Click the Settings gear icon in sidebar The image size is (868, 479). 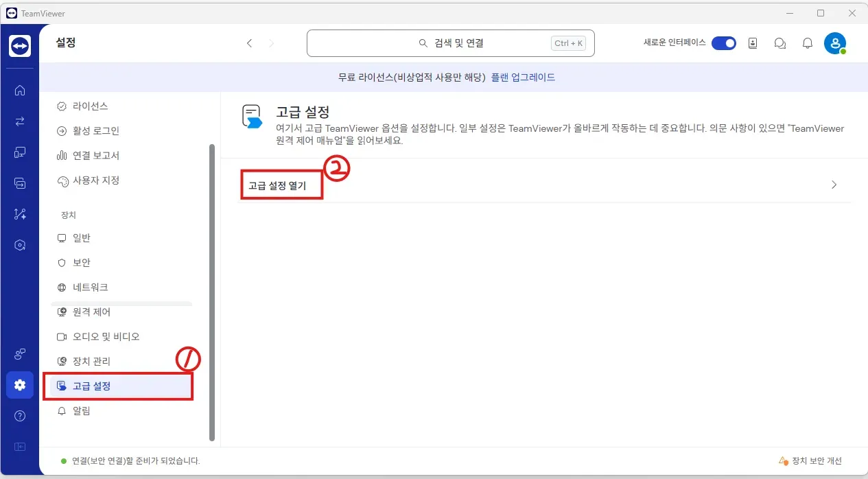point(20,385)
